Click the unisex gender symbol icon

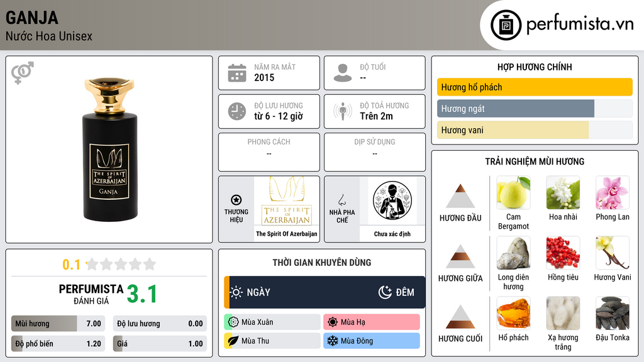pos(23,73)
